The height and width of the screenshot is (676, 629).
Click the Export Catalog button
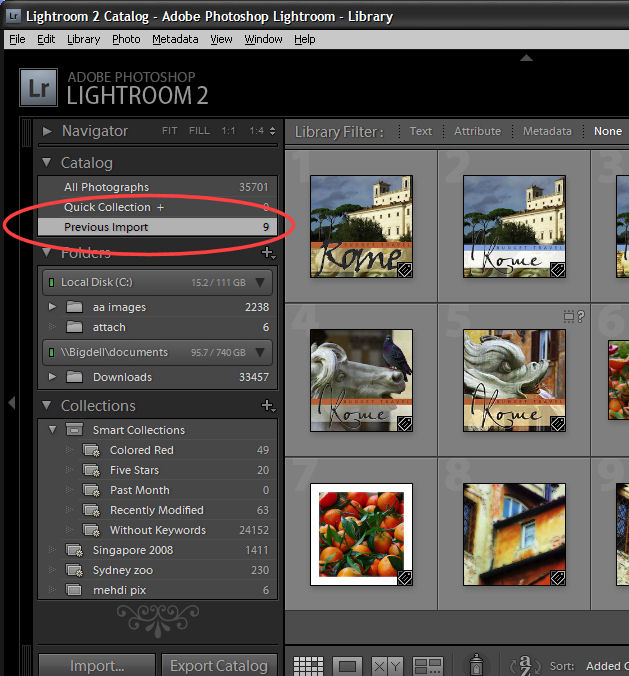(219, 665)
